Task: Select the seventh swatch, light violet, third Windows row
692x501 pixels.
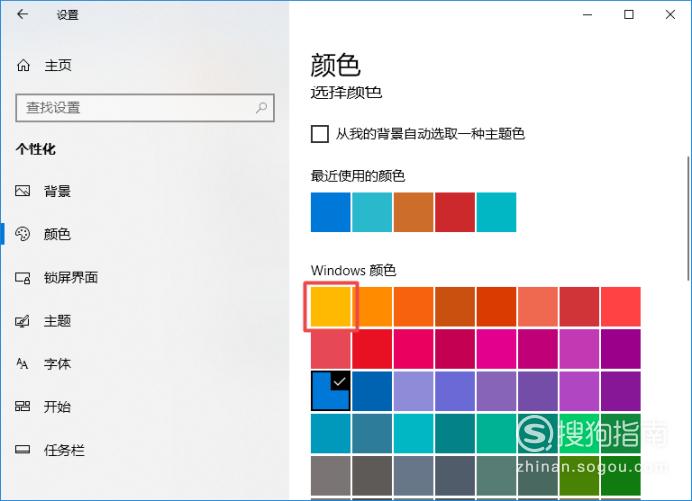Action: point(579,391)
